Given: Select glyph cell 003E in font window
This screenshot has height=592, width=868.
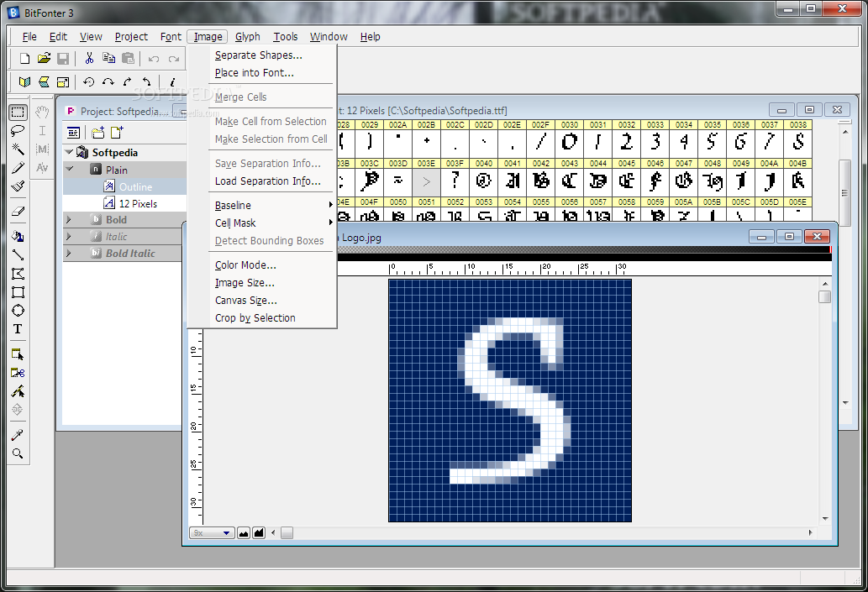Looking at the screenshot, I should point(426,176).
